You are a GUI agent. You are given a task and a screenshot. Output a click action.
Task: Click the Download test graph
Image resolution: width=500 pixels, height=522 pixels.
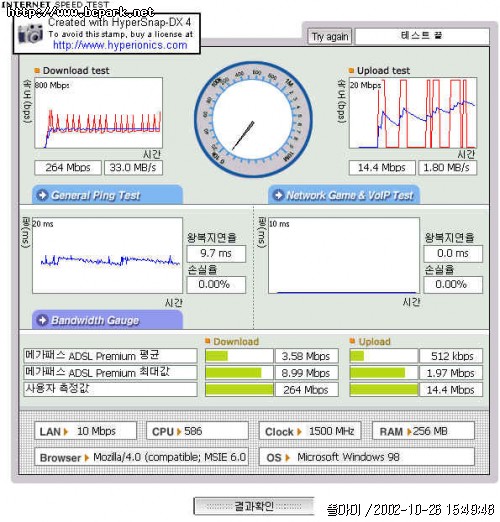[99, 113]
